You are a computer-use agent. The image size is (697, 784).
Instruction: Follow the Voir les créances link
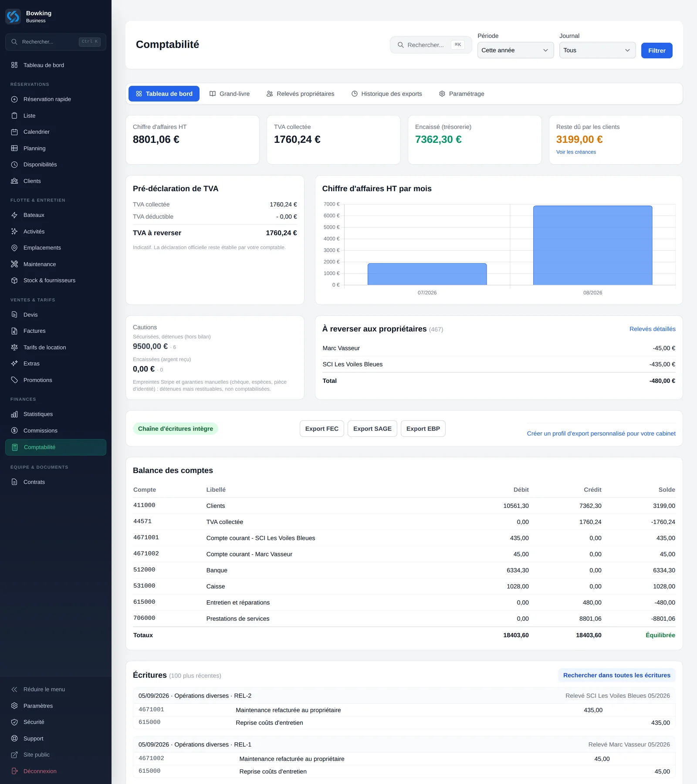coord(576,152)
